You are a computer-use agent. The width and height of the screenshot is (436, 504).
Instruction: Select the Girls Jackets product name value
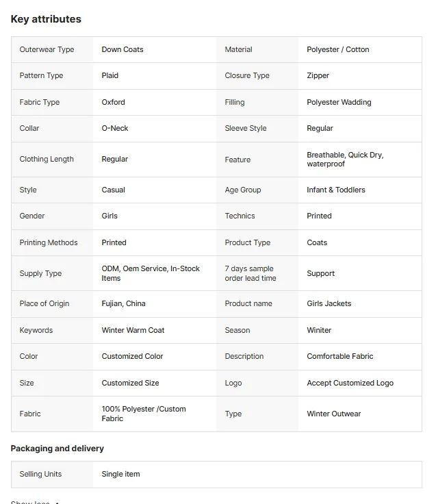(x=329, y=303)
